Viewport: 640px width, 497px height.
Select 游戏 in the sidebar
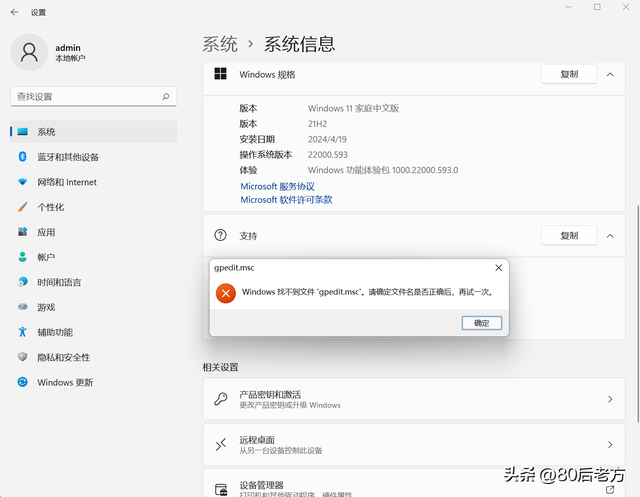[94, 307]
